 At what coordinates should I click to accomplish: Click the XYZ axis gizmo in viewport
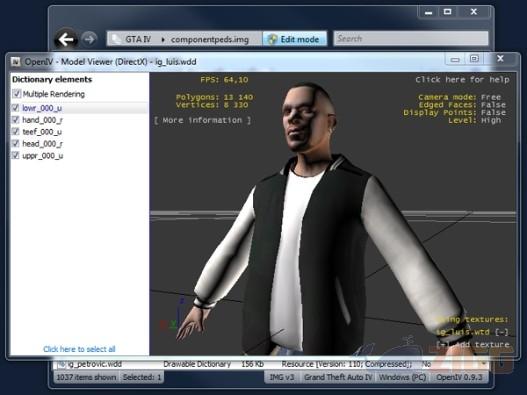click(173, 314)
